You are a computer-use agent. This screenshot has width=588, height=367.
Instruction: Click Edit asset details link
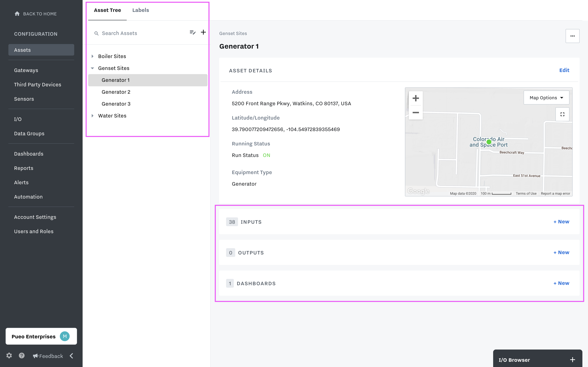pos(564,70)
